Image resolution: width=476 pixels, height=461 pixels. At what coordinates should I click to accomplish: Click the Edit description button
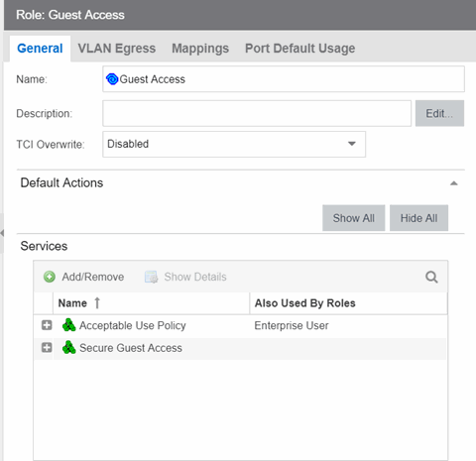(x=439, y=113)
